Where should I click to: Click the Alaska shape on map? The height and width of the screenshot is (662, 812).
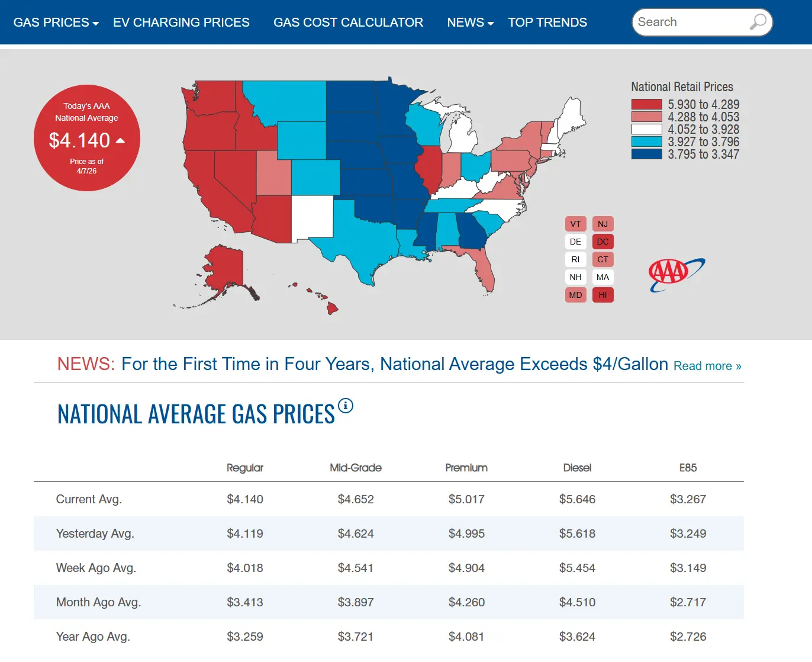(x=225, y=272)
